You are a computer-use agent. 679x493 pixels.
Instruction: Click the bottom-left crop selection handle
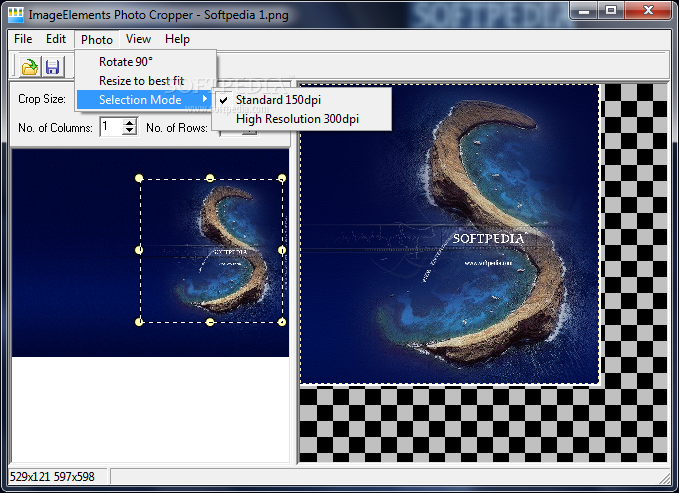139,322
